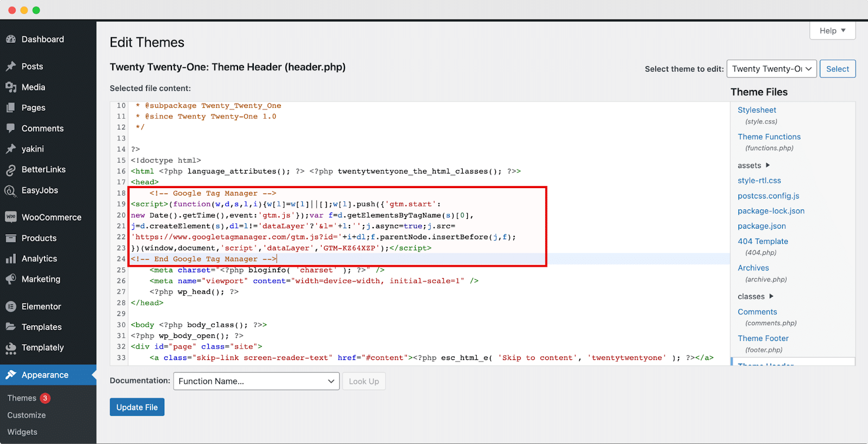Expand the classes folder

pyautogui.click(x=755, y=297)
